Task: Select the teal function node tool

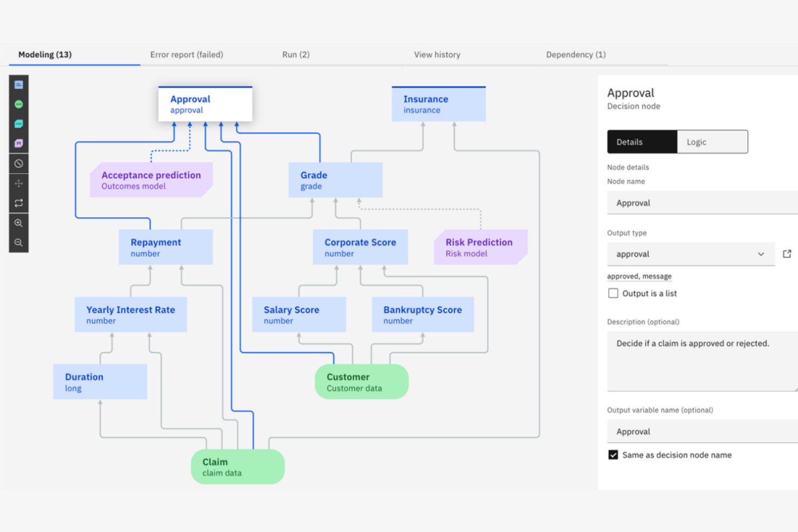Action: (x=19, y=123)
